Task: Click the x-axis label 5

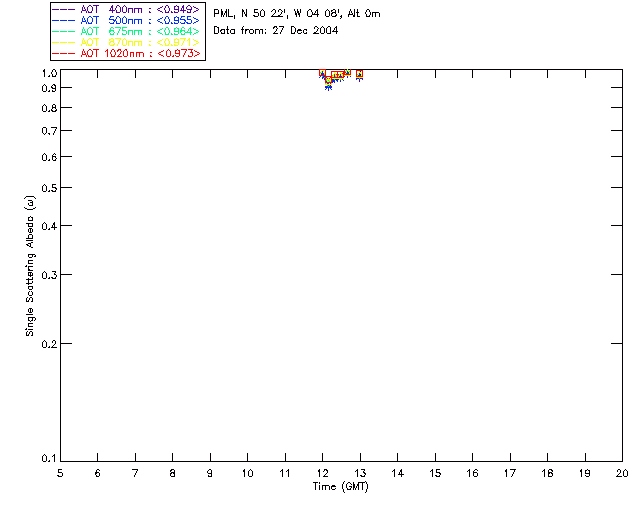Action: pos(60,473)
